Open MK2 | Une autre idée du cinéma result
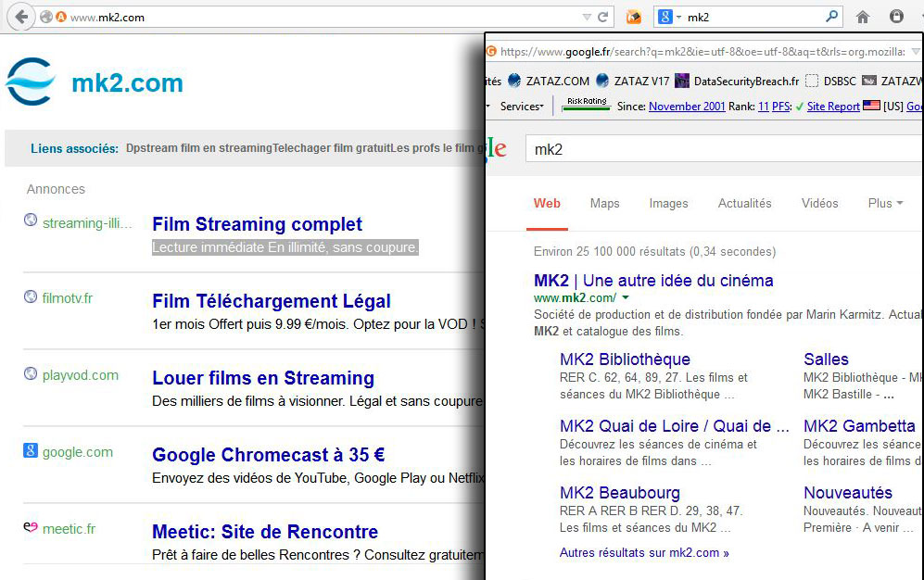Viewport: 924px width, 580px height. [x=653, y=281]
